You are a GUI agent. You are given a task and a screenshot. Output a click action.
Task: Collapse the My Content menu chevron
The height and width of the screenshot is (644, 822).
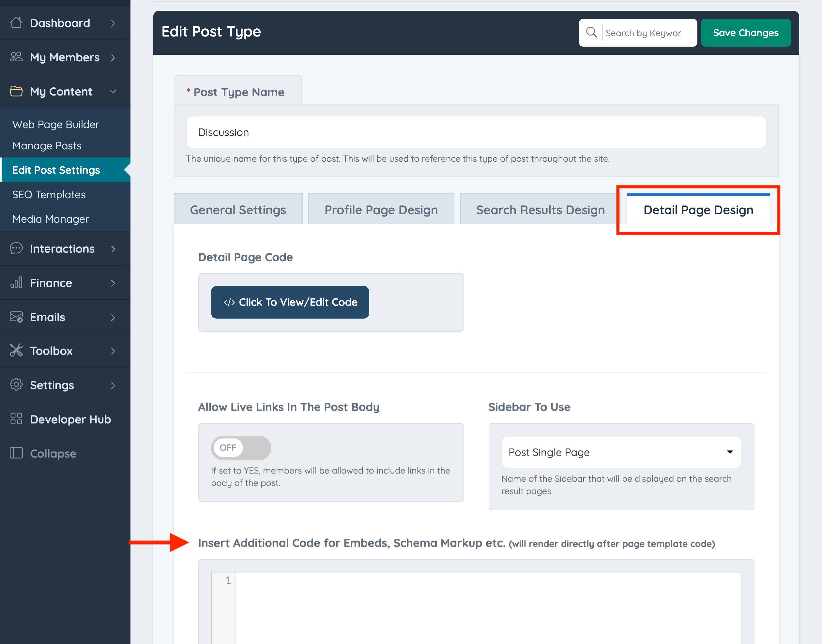coord(113,91)
